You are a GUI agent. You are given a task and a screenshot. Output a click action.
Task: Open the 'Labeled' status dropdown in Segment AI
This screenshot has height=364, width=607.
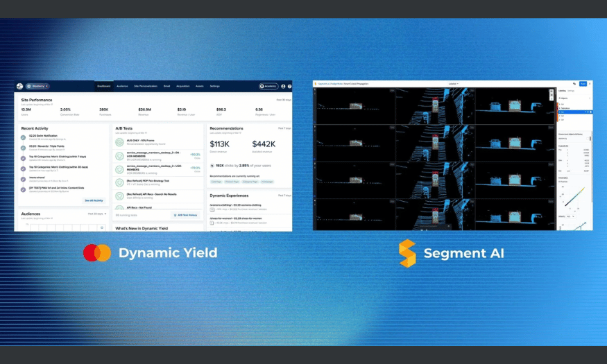coord(453,84)
